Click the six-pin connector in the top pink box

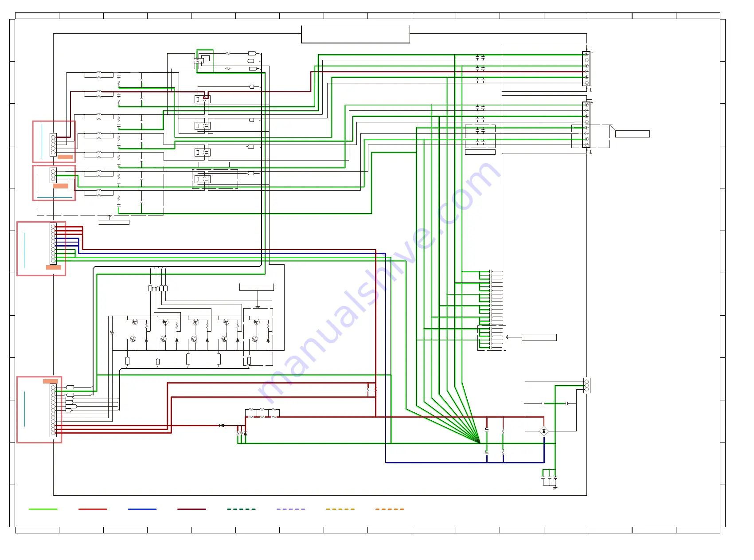click(53, 145)
